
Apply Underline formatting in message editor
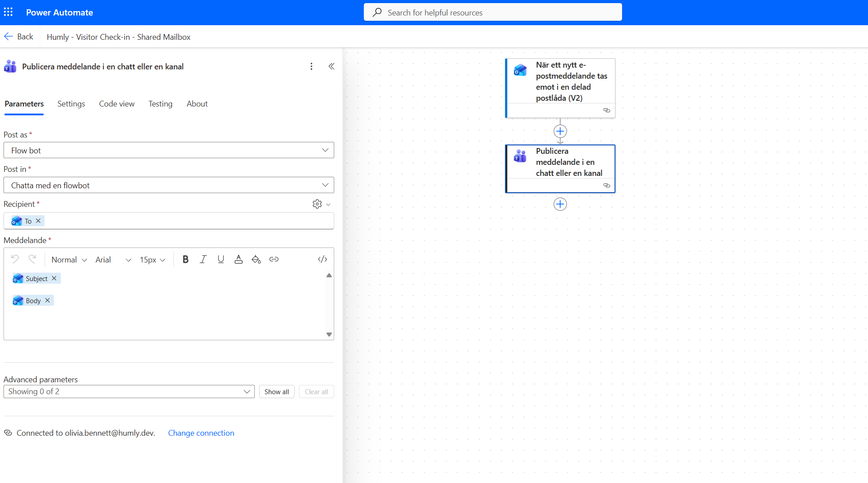click(x=221, y=259)
